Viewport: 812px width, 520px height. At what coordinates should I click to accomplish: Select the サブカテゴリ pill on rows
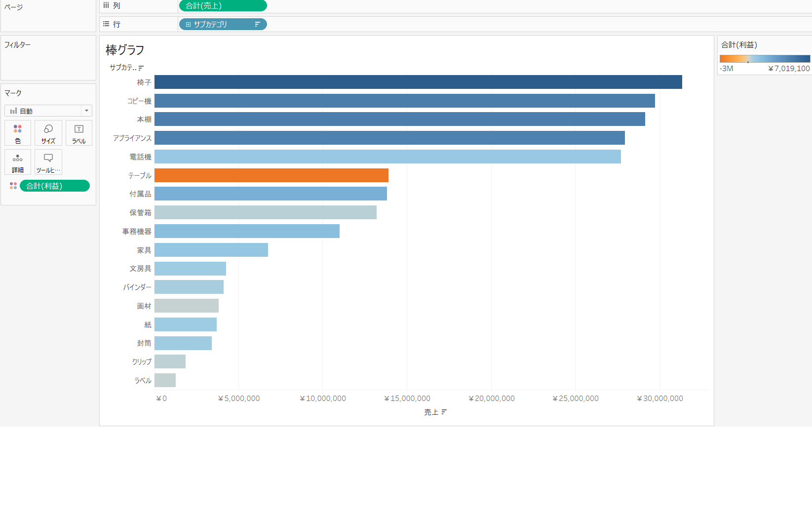(x=223, y=24)
